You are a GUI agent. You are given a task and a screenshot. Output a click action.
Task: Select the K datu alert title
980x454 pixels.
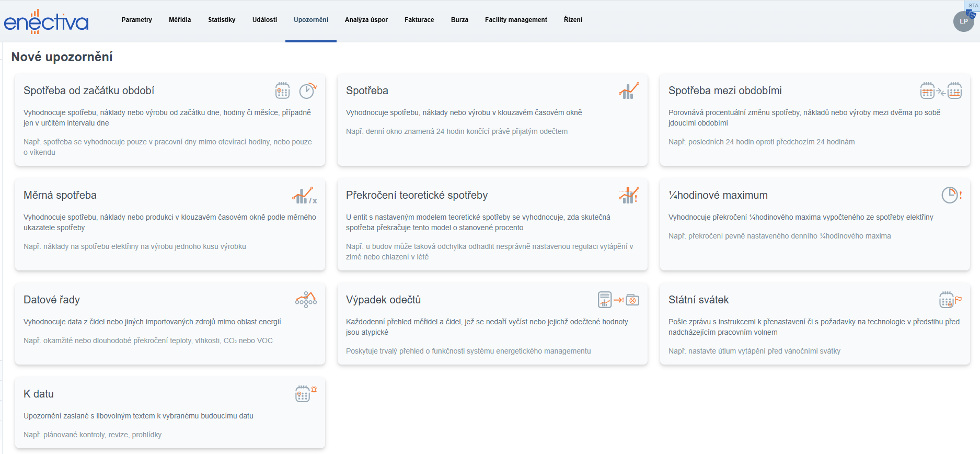pos(39,394)
